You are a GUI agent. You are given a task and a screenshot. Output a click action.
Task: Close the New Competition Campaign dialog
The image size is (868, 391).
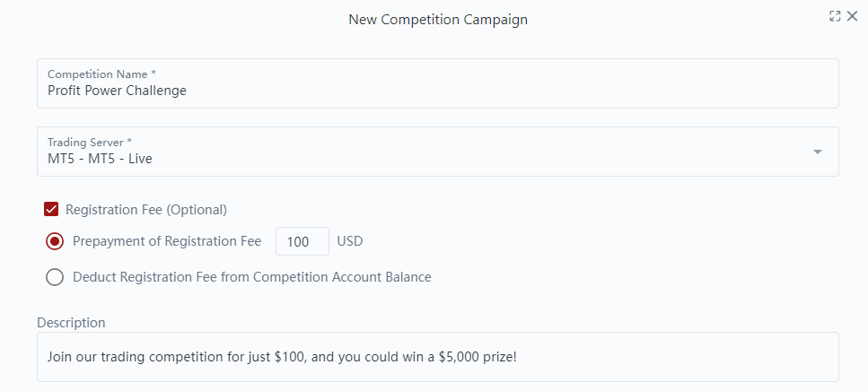[851, 16]
